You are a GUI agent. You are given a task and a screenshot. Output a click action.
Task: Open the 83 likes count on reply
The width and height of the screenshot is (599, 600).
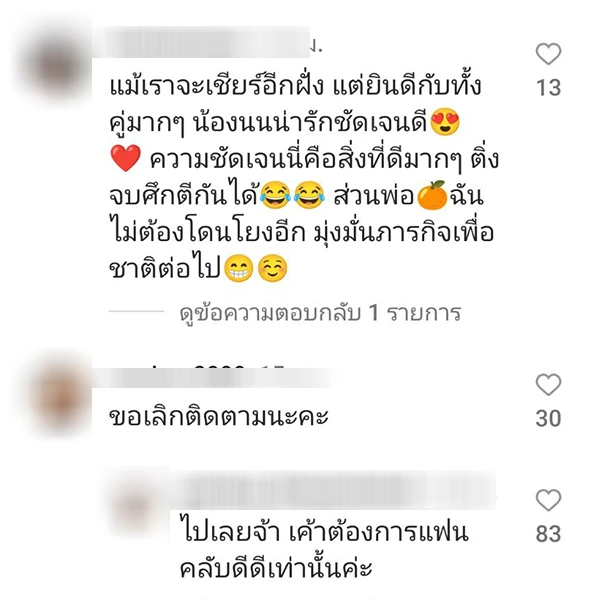coord(548,533)
